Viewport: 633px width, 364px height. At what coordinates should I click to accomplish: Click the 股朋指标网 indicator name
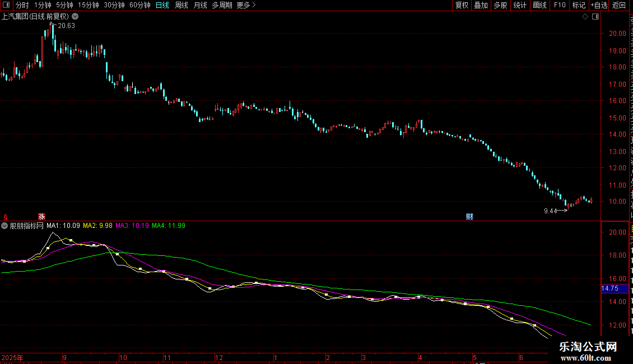(x=27, y=226)
